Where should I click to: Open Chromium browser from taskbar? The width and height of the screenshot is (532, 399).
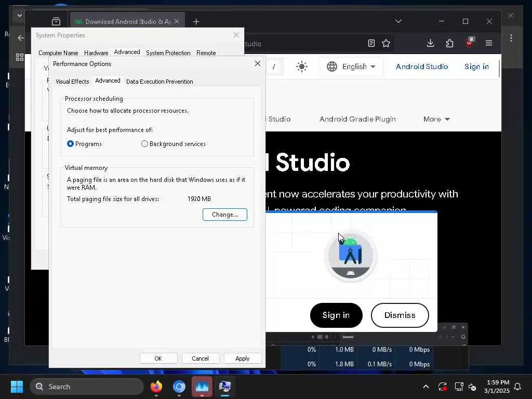point(179,387)
